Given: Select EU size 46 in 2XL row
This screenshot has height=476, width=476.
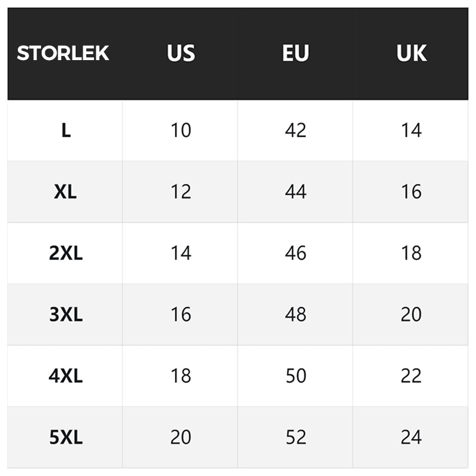Looking at the screenshot, I should (x=296, y=253).
